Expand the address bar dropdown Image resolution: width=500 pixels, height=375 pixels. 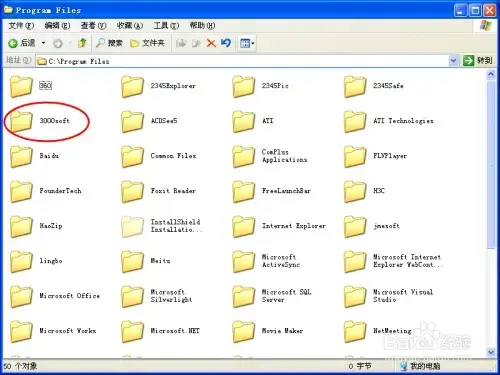pos(453,61)
